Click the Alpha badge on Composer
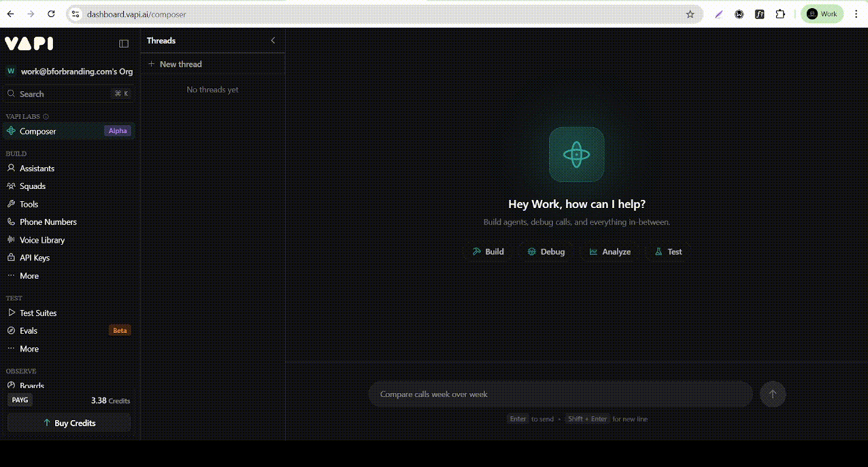The width and height of the screenshot is (868, 467). pos(118,131)
